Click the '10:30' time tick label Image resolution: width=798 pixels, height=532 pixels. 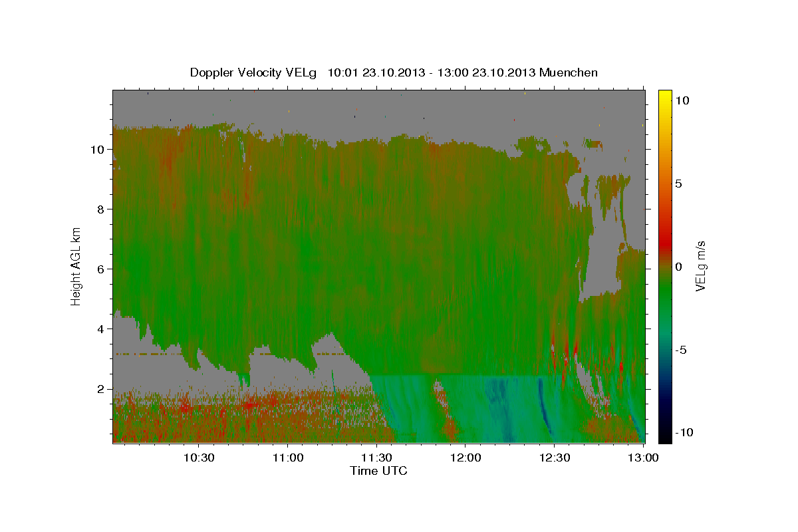(199, 458)
